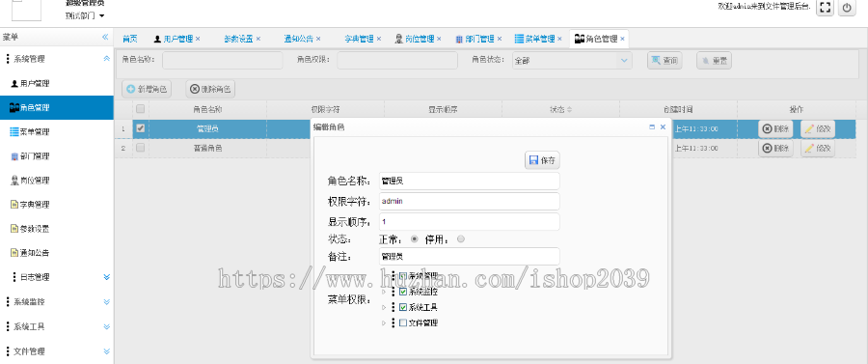Viewport: 868px width, 364px height.
Task: Expand the 系统工具 sidebar group
Action: click(x=107, y=327)
